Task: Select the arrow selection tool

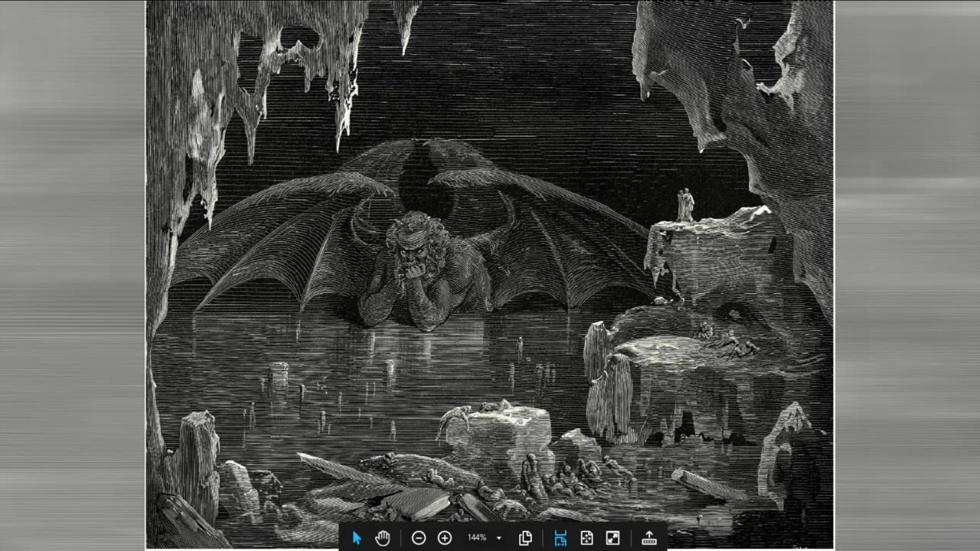Action: tap(357, 538)
